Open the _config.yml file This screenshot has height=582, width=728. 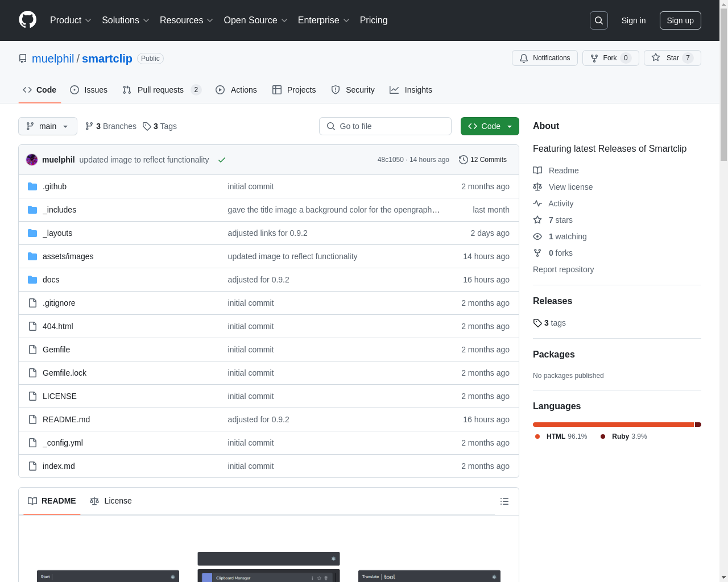63,443
